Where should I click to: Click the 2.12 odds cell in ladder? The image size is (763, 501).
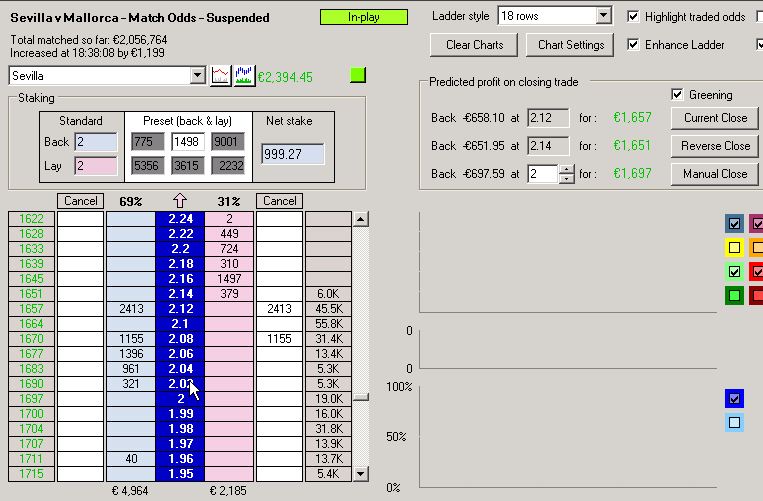(180, 309)
